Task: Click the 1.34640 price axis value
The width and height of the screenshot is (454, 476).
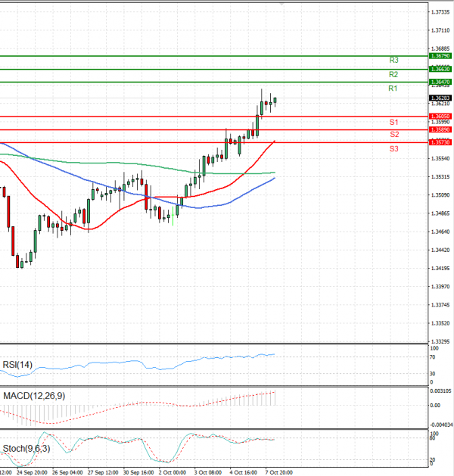Action: [x=440, y=232]
